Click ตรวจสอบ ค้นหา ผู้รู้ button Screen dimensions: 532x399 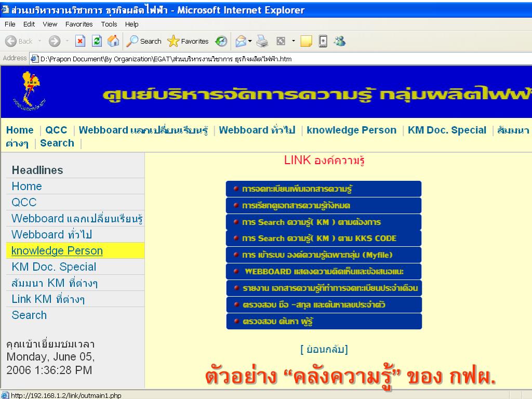pos(324,321)
